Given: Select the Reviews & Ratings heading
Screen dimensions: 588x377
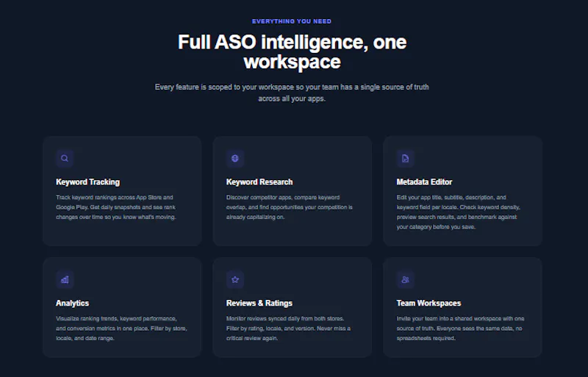Looking at the screenshot, I should coord(259,303).
